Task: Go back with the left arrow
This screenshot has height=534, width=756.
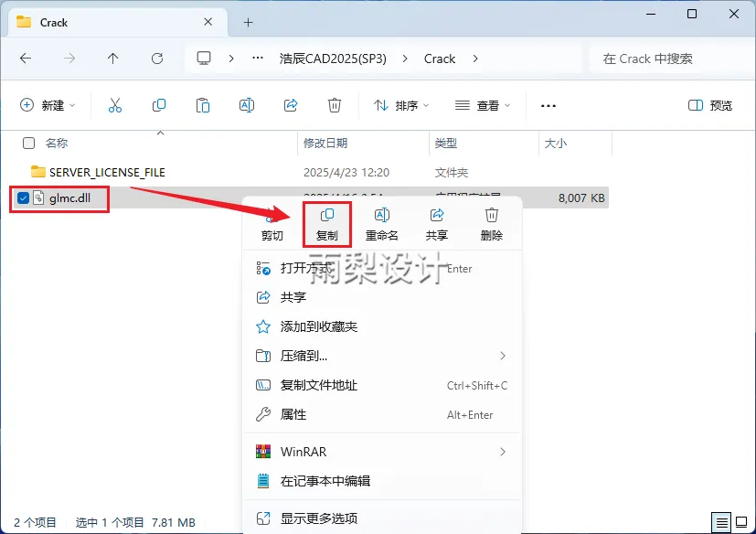Action: 26,59
